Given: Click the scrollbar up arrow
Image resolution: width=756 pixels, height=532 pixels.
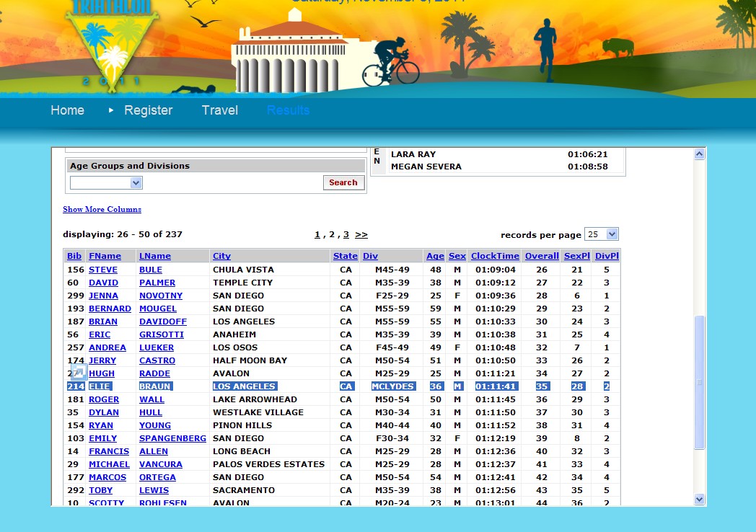Looking at the screenshot, I should (698, 154).
